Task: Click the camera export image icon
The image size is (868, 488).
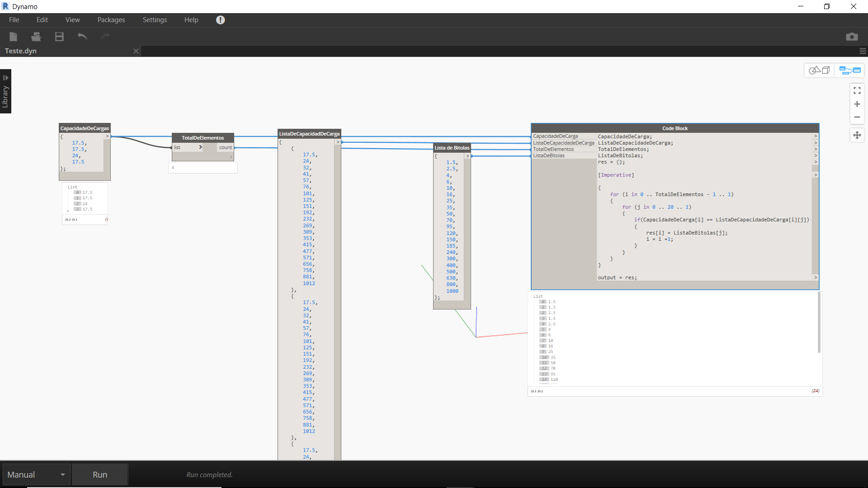Action: pos(852,37)
